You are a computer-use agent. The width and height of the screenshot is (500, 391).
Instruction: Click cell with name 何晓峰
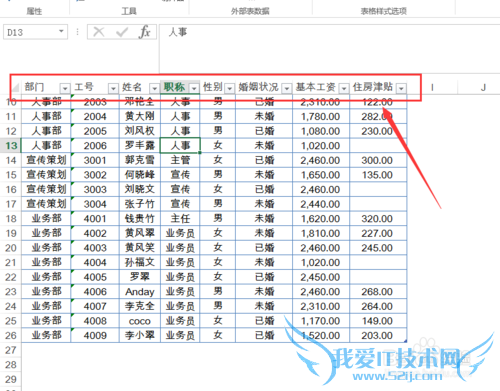(x=140, y=175)
